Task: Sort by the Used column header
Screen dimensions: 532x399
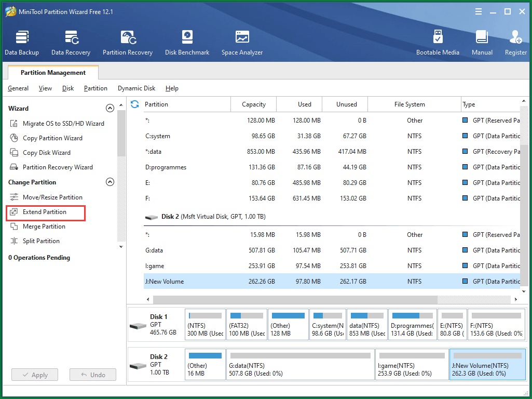Action: pyautogui.click(x=299, y=104)
